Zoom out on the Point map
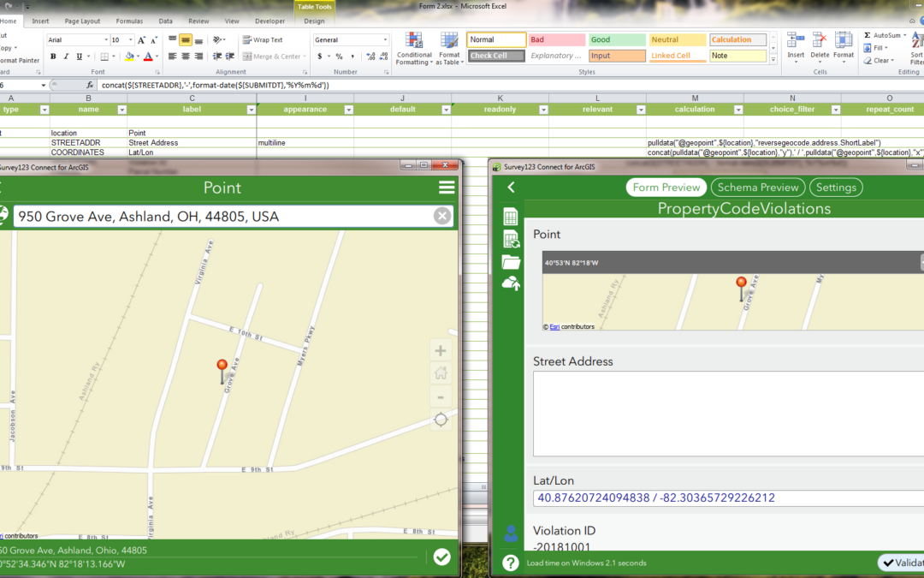The height and width of the screenshot is (578, 924). point(441,397)
